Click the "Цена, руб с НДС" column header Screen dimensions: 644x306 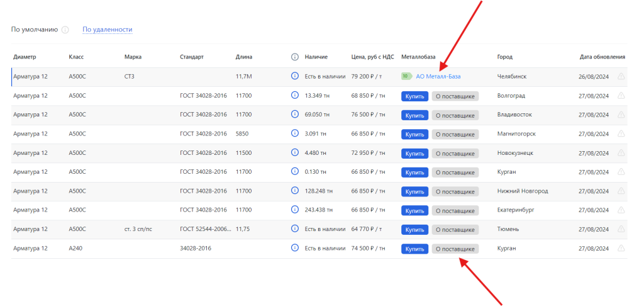coord(371,57)
